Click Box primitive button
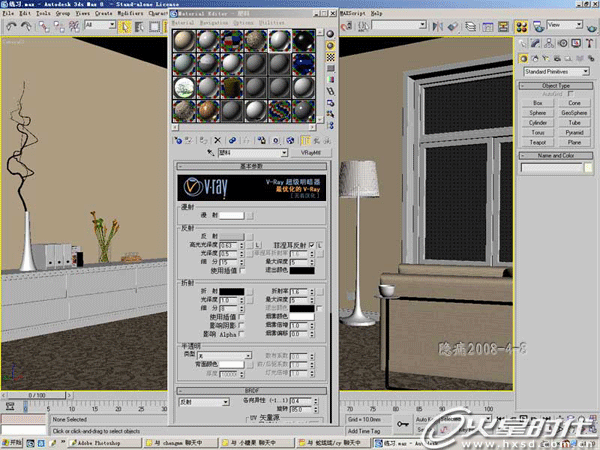Image resolution: width=600 pixels, height=450 pixels. pos(538,103)
